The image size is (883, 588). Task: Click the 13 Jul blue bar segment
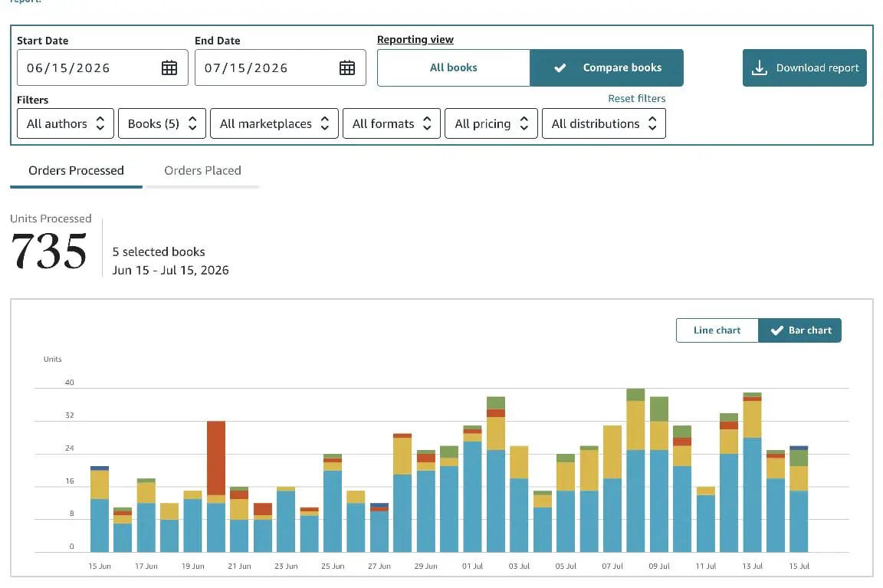point(753,495)
